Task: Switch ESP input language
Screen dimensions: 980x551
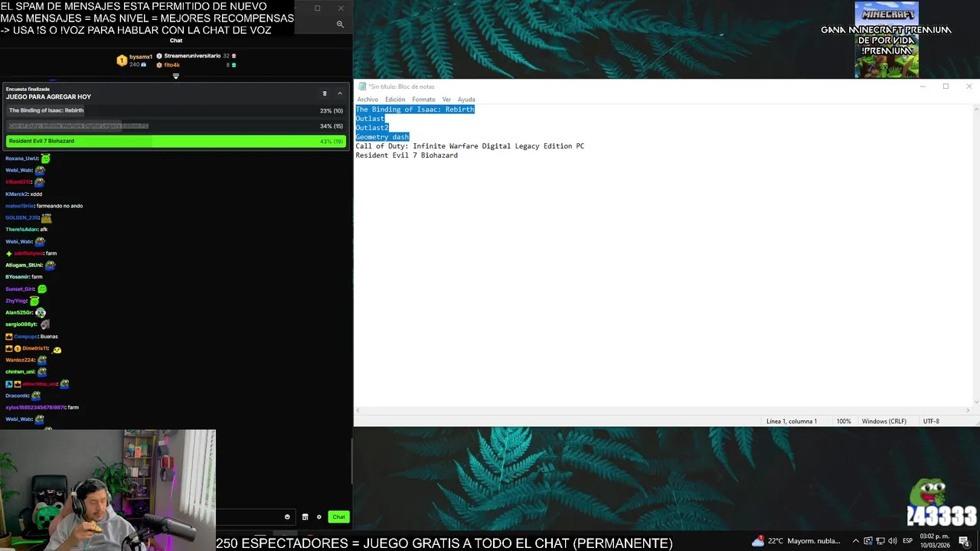Action: coord(908,541)
